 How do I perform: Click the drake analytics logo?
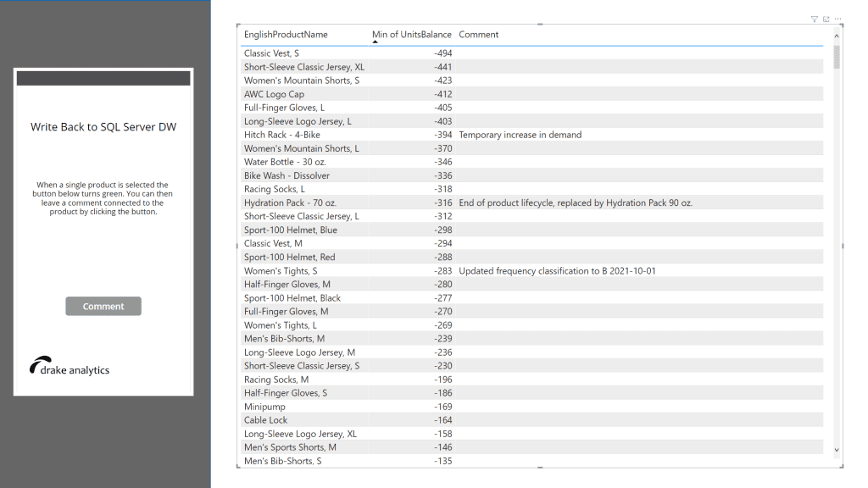click(x=70, y=368)
